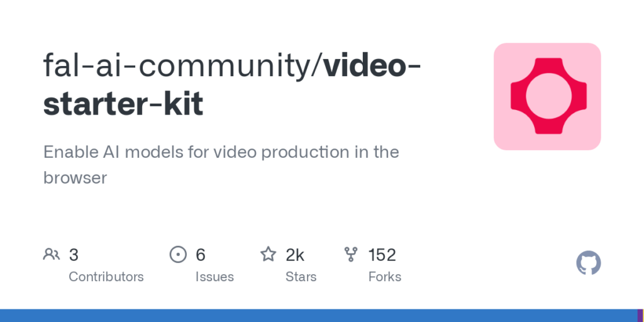Image resolution: width=644 pixels, height=322 pixels.
Task: Click the Contributors label
Action: [106, 277]
